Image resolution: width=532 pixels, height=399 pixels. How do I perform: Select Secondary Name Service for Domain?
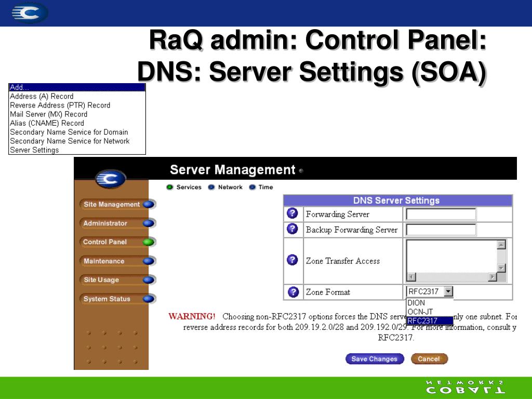(x=77, y=132)
